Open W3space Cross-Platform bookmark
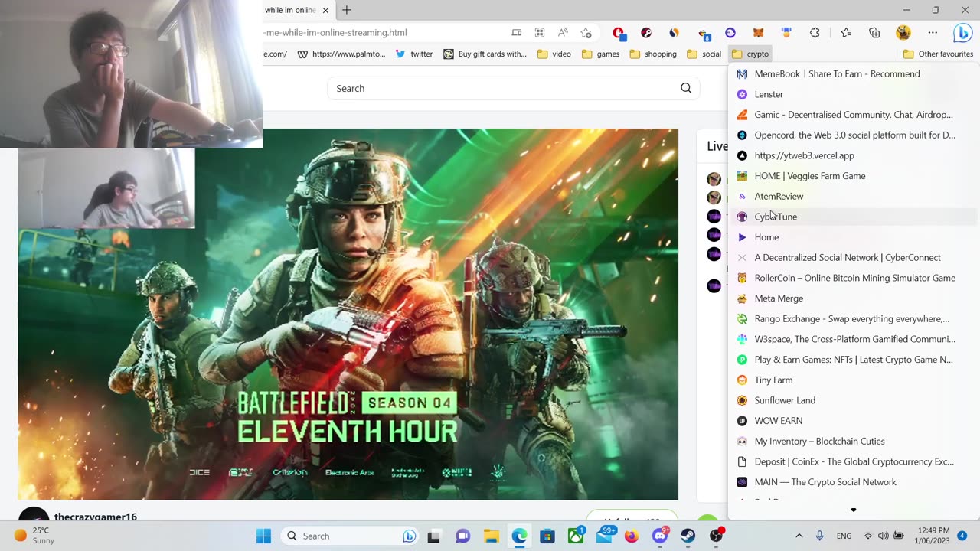Screen dimensions: 980x551 tap(854, 339)
